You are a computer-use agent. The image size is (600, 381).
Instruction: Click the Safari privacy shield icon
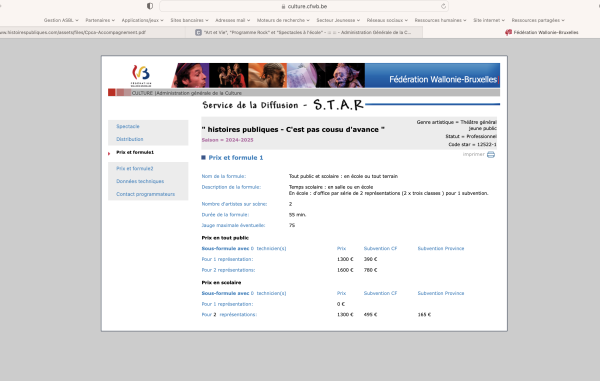[150, 6]
